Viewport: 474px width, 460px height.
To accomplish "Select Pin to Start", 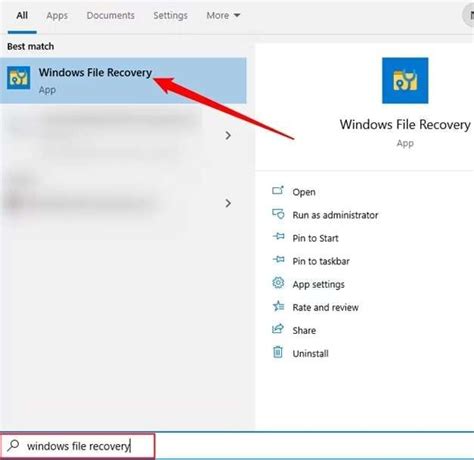I will tap(315, 238).
